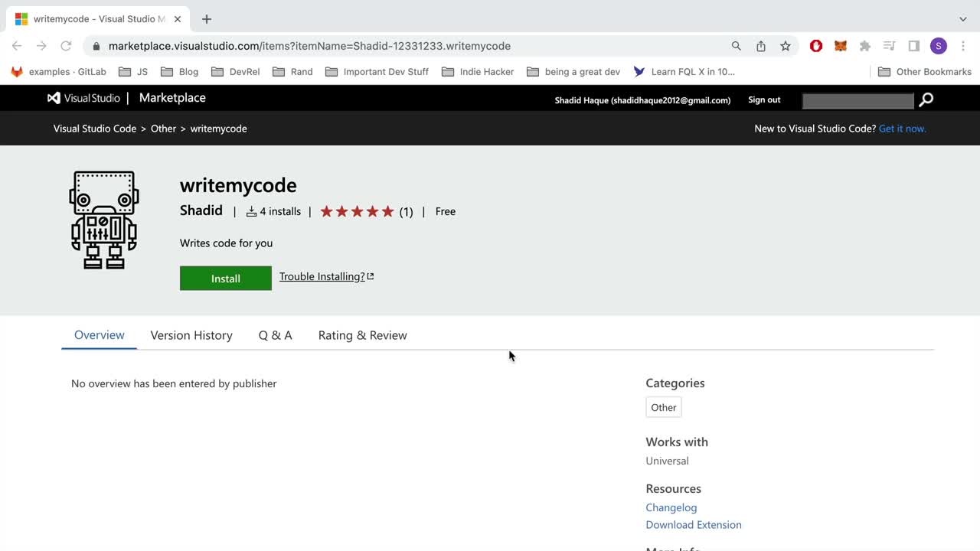Click the Other category tag

pyautogui.click(x=664, y=408)
